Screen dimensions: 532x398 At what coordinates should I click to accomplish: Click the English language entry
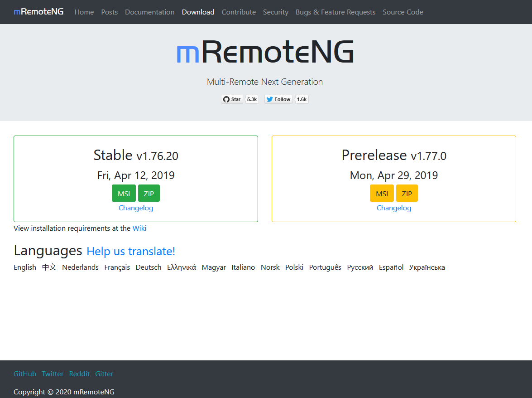click(x=25, y=267)
